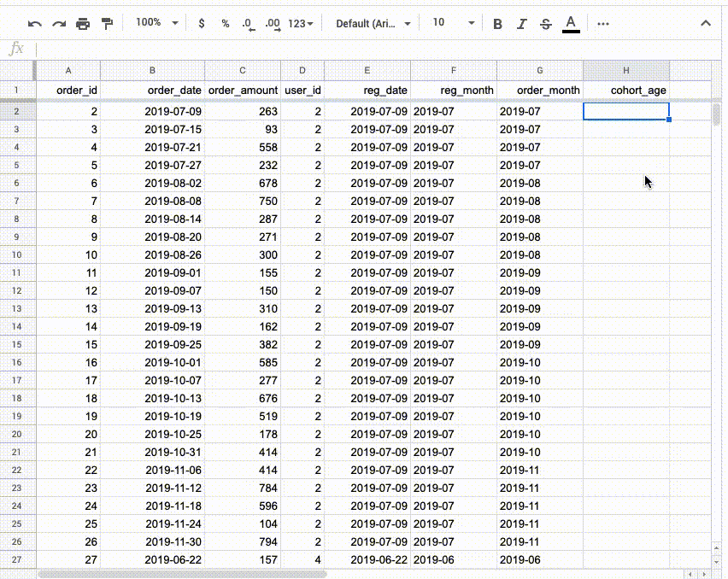Click the scroll right arrow
728x579 pixels.
(x=704, y=575)
